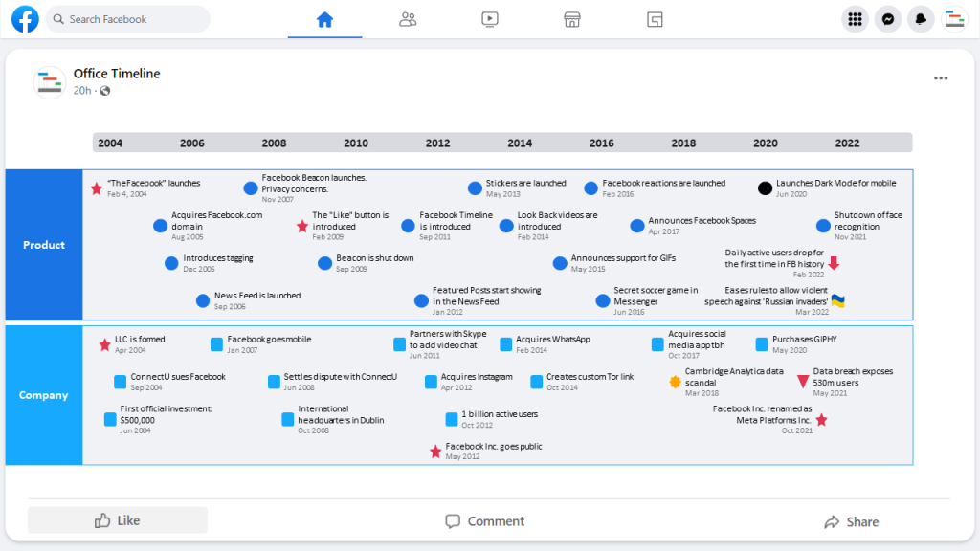Image resolution: width=980 pixels, height=551 pixels.
Task: Click the Office Timeline post avatar
Action: click(49, 81)
